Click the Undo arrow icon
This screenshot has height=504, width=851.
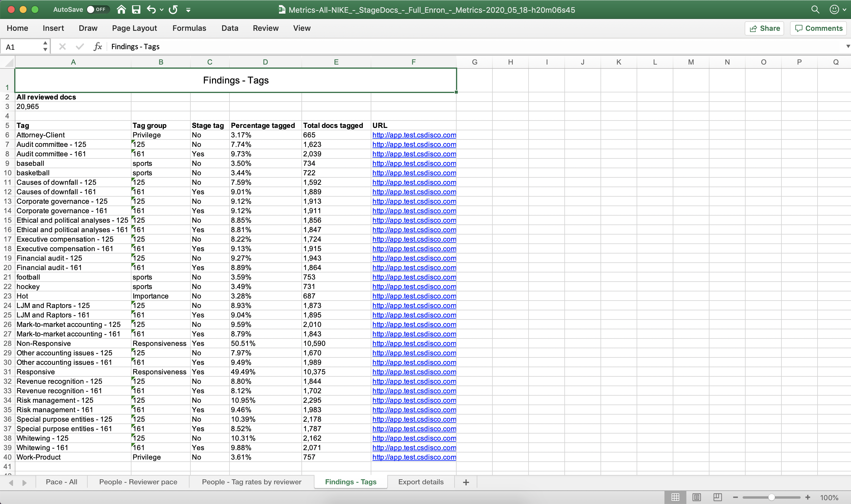151,9
